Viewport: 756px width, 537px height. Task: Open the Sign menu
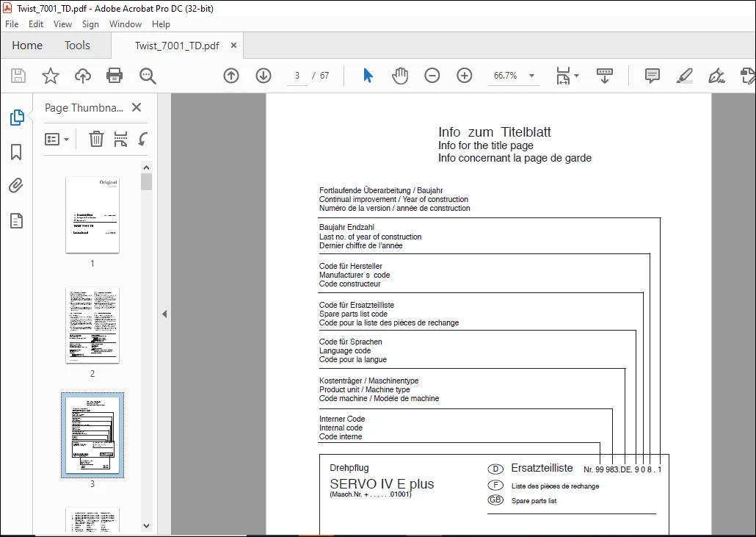[90, 24]
